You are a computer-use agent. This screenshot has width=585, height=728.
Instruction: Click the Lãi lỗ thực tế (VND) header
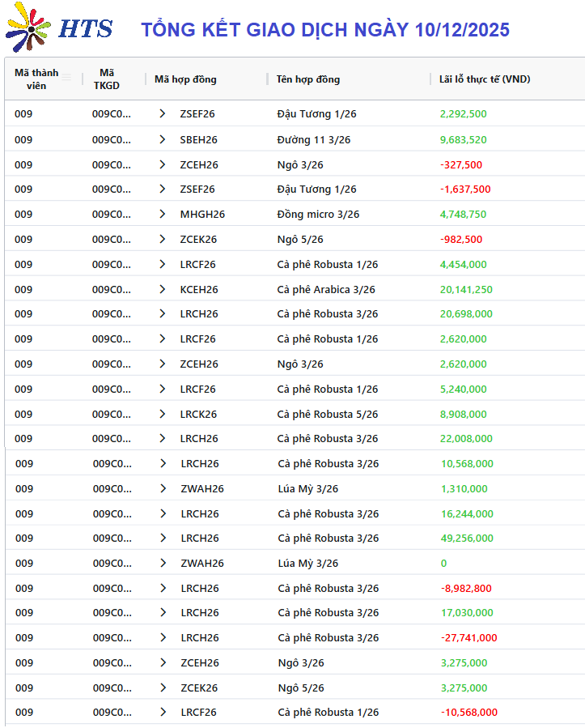click(484, 79)
